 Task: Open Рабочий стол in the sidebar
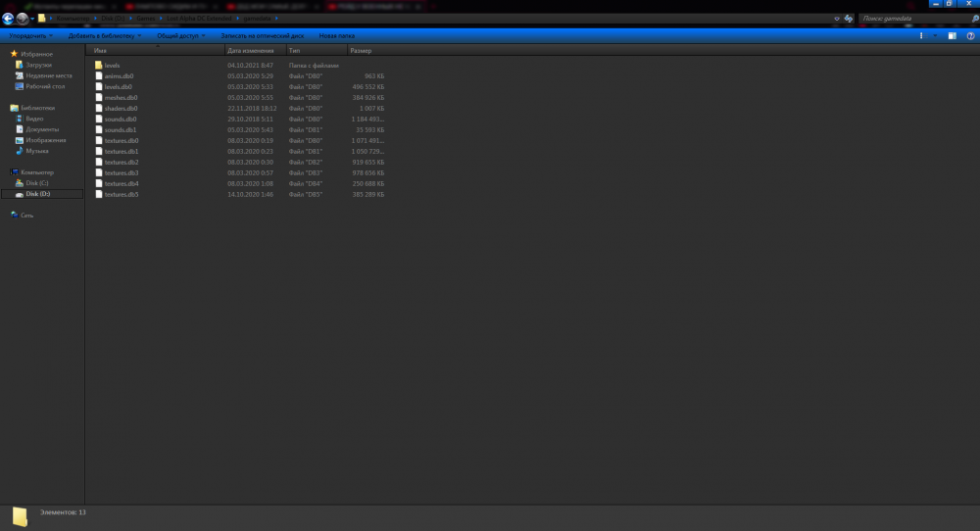pyautogui.click(x=45, y=86)
